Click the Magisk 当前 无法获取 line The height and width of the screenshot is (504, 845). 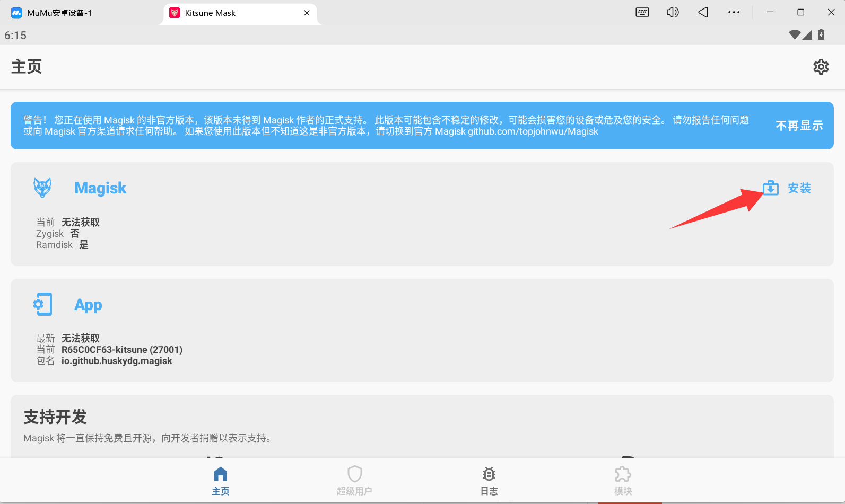(x=68, y=222)
